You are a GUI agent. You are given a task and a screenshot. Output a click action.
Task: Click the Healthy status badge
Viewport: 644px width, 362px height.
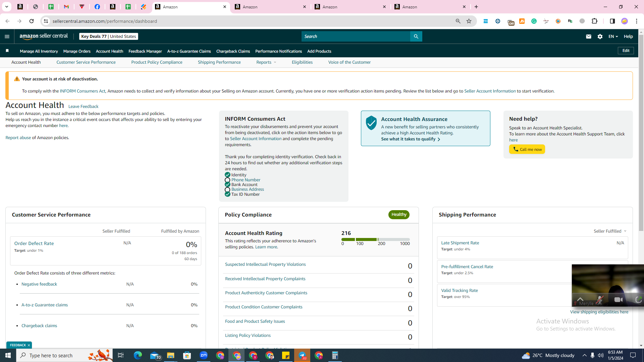(x=399, y=215)
